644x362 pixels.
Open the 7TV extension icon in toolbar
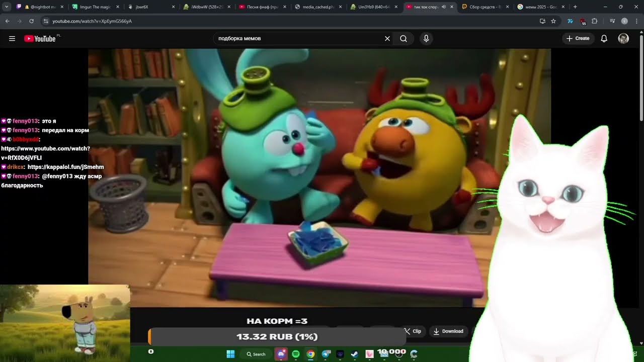click(570, 21)
